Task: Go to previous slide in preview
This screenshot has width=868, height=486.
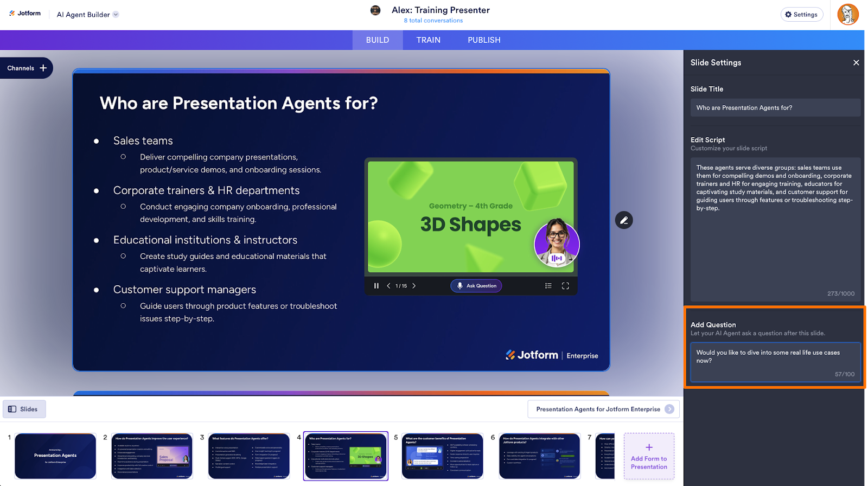Action: [x=388, y=286]
